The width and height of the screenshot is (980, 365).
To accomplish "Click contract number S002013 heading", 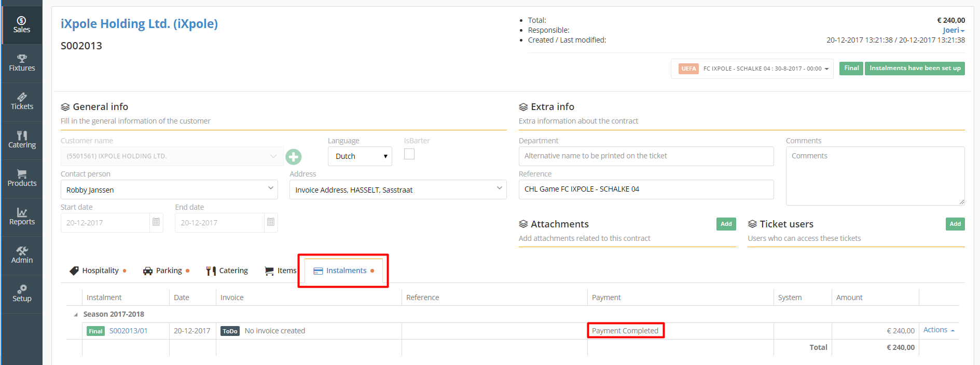I will [x=81, y=46].
